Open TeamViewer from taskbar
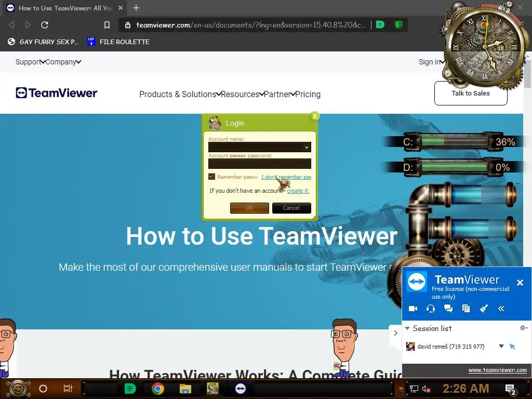Screen dimensions: 532x399 click(x=240, y=389)
